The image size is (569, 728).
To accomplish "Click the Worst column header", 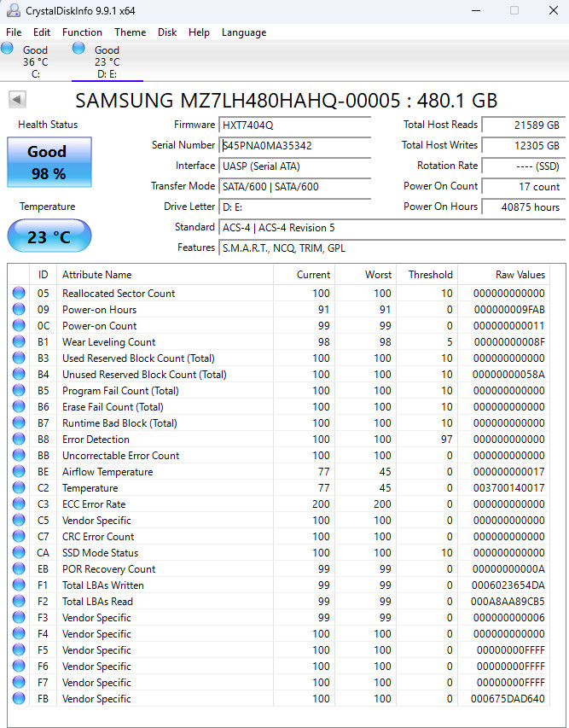I will [x=366, y=275].
